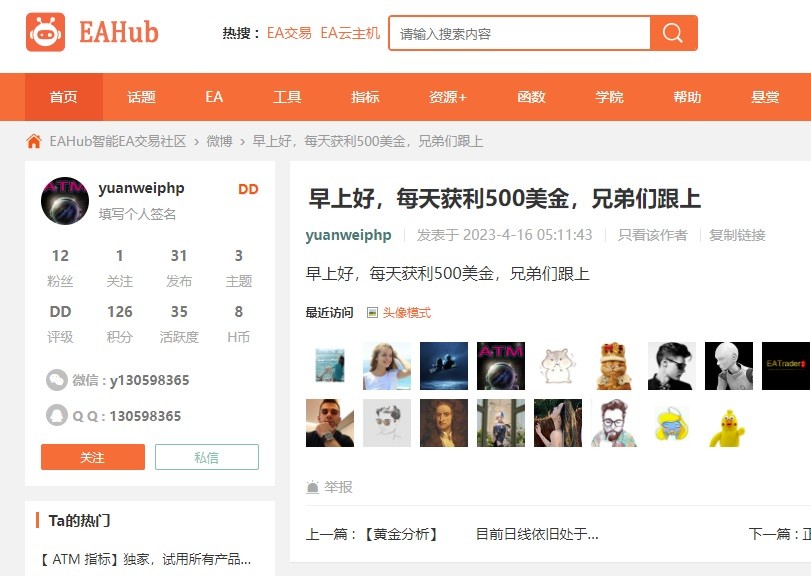
Task: Click inside the search input field
Action: click(520, 33)
